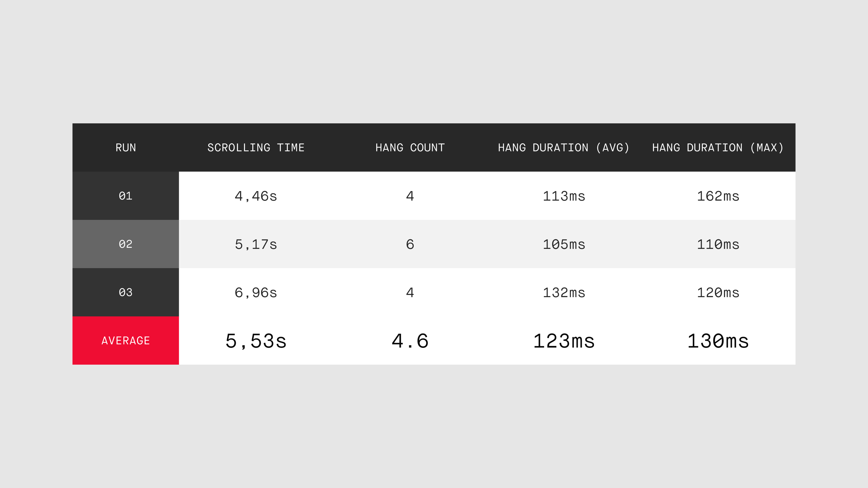The height and width of the screenshot is (488, 868).
Task: Click the 123ms average value
Action: point(564,341)
